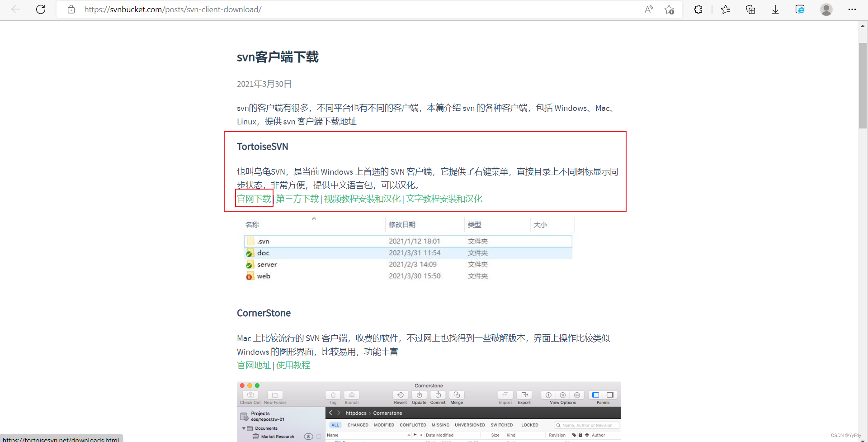Click the doc folder row in screenshot
The width and height of the screenshot is (868, 442).
click(408, 253)
